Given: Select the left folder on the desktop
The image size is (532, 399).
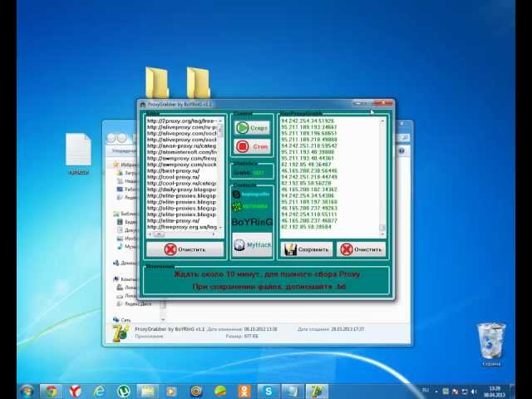Looking at the screenshot, I should coord(157,82).
